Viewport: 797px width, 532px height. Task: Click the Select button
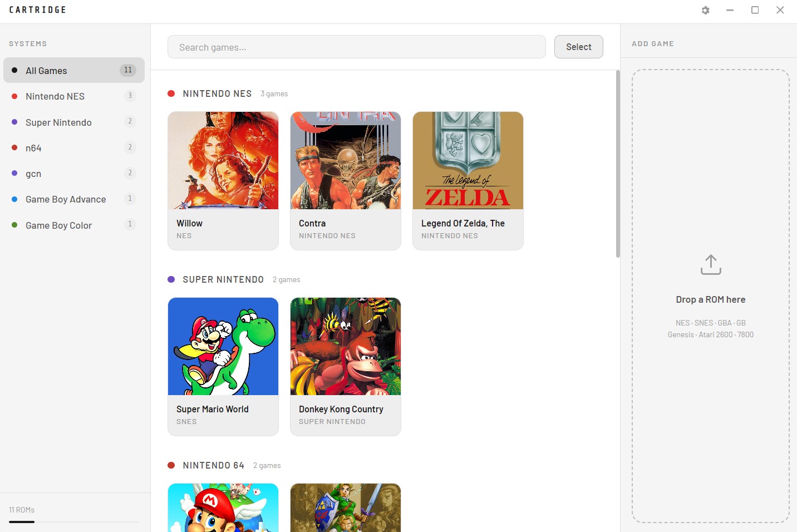[579, 47]
